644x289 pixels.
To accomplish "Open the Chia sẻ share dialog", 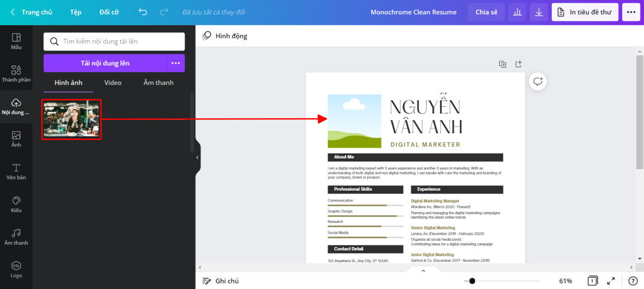I will [x=486, y=12].
